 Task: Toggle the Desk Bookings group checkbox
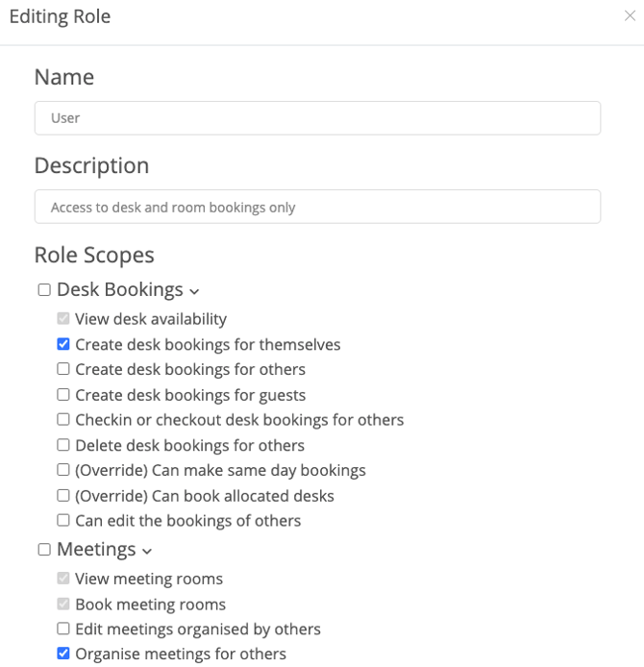tap(44, 290)
